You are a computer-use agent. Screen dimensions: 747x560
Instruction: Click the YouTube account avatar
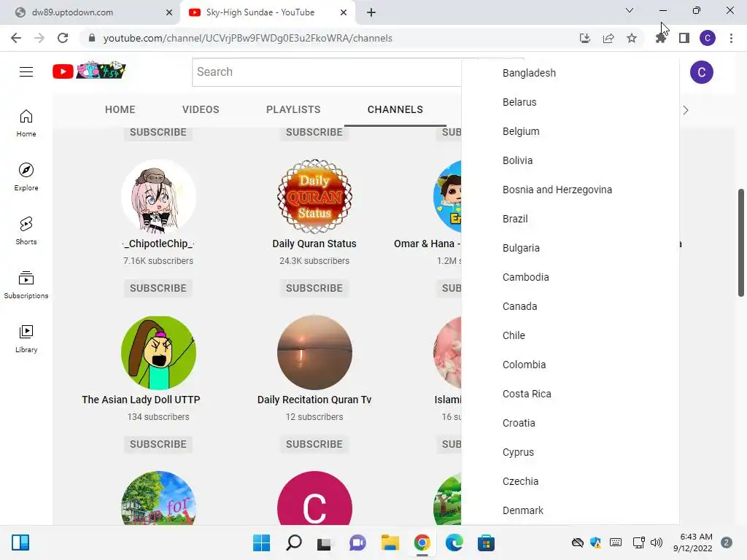pos(701,72)
